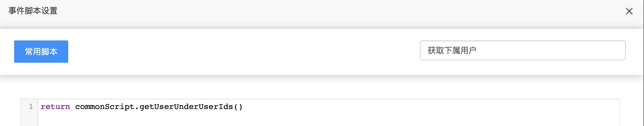
Task: Click the 获取下属用户 text inside the field
Action: (x=452, y=50)
